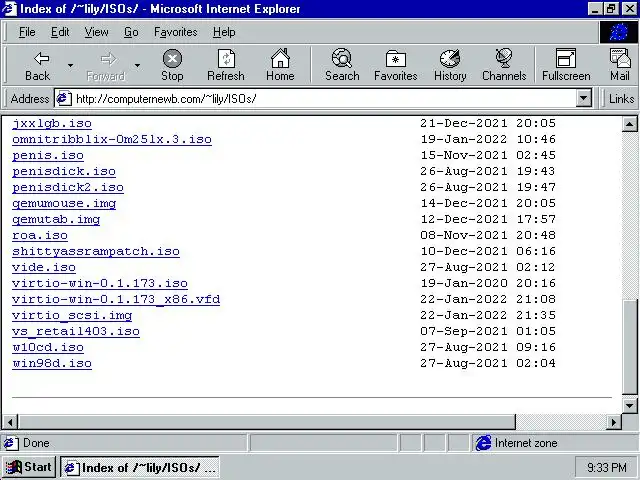Image resolution: width=640 pixels, height=480 pixels.
Task: Go to the home page via Home
Action: coord(280,65)
